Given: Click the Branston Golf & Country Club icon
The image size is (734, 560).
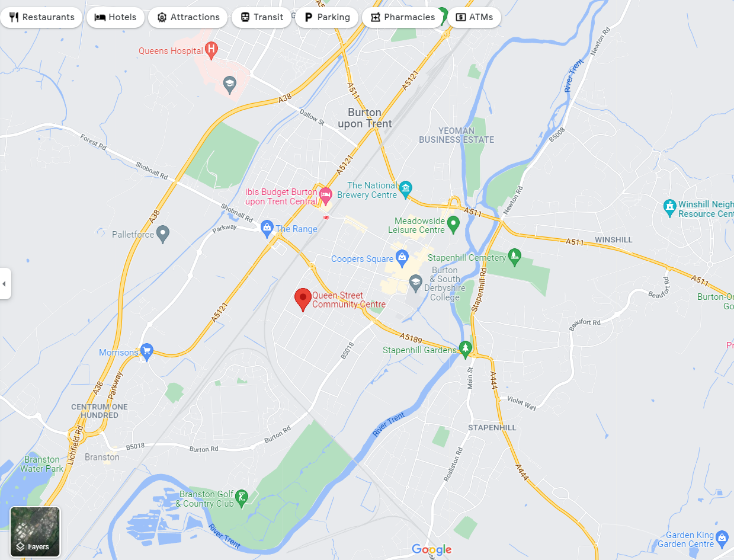Looking at the screenshot, I should (242, 498).
